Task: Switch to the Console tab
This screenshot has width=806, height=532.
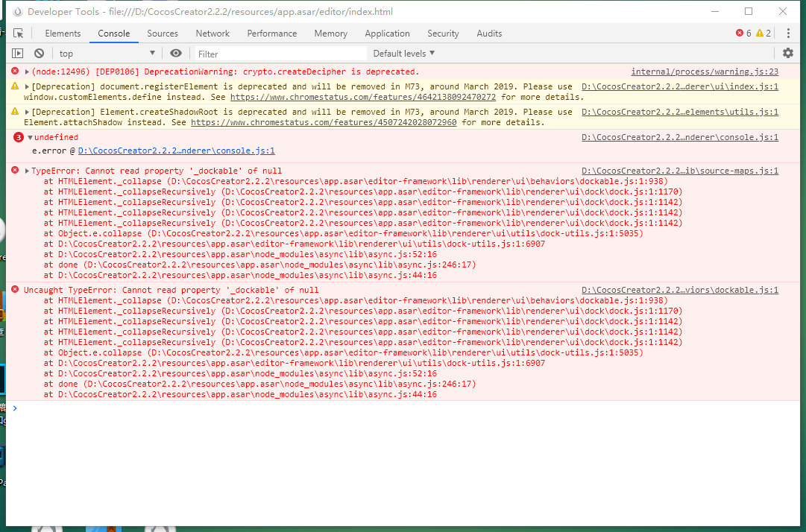Action: coord(113,34)
